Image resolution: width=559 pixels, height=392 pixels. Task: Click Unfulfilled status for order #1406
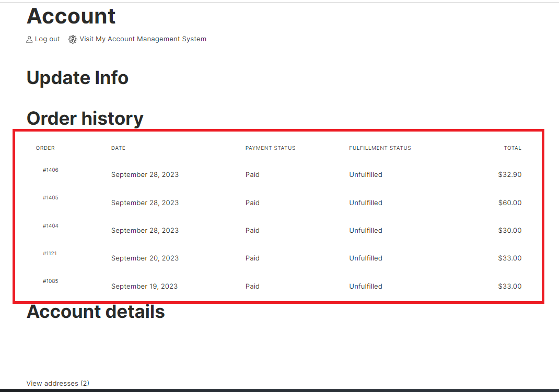tap(365, 174)
